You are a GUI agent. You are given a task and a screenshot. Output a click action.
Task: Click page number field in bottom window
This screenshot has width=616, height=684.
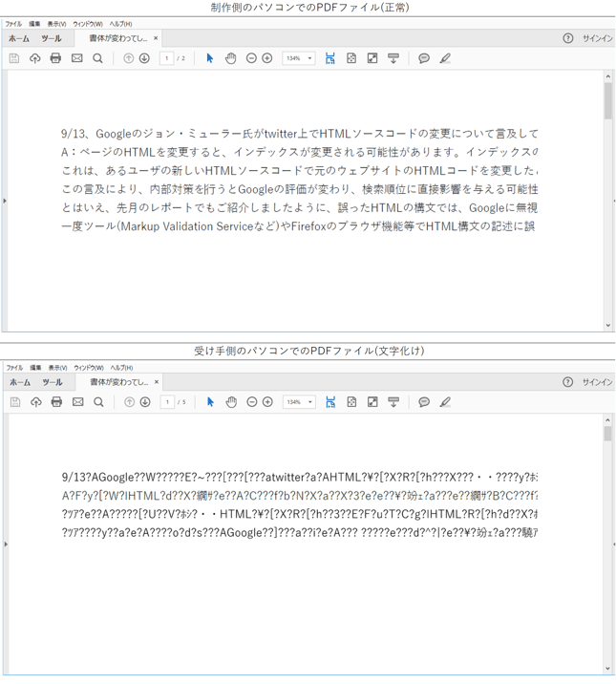167,402
